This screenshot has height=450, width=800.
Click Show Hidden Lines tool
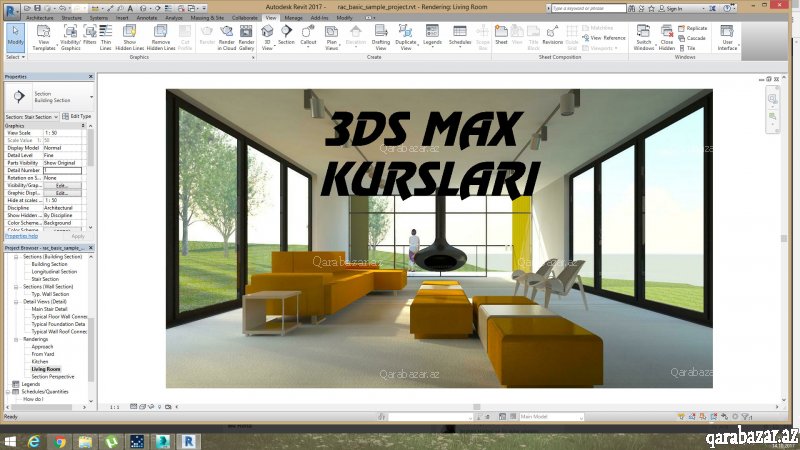pos(130,38)
